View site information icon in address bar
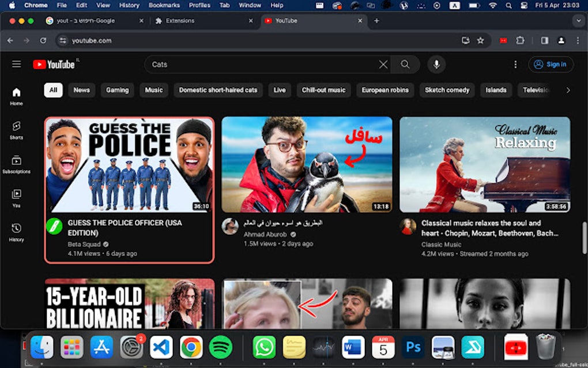 click(63, 40)
